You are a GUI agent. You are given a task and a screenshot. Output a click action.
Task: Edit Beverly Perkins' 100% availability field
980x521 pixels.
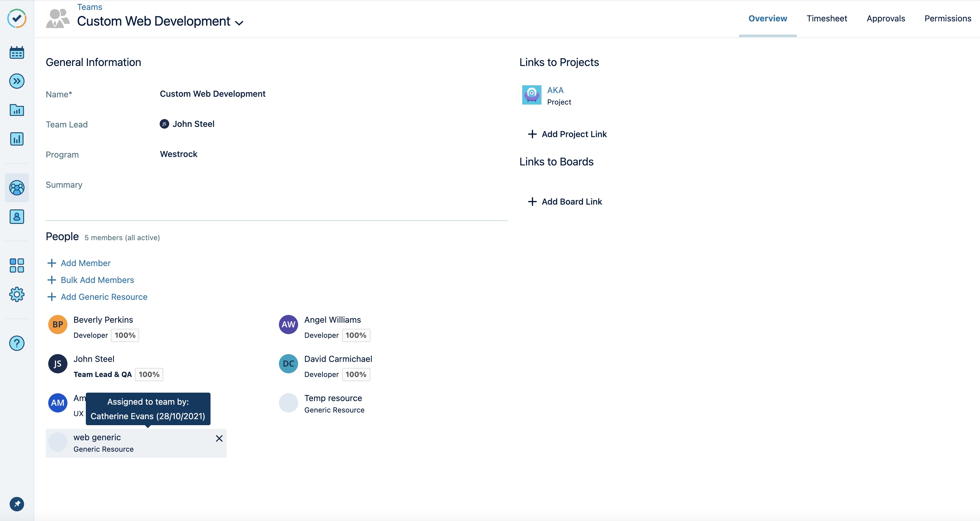coord(125,335)
